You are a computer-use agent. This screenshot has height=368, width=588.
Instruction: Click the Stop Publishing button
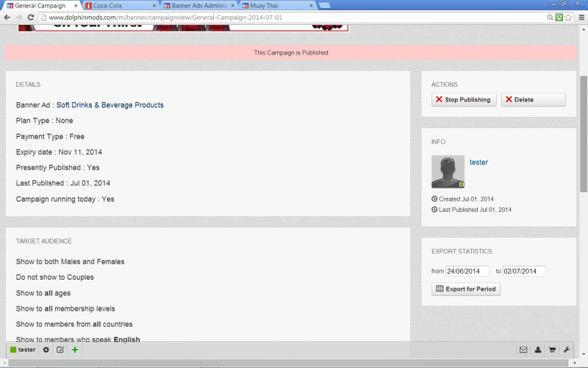[x=464, y=99]
